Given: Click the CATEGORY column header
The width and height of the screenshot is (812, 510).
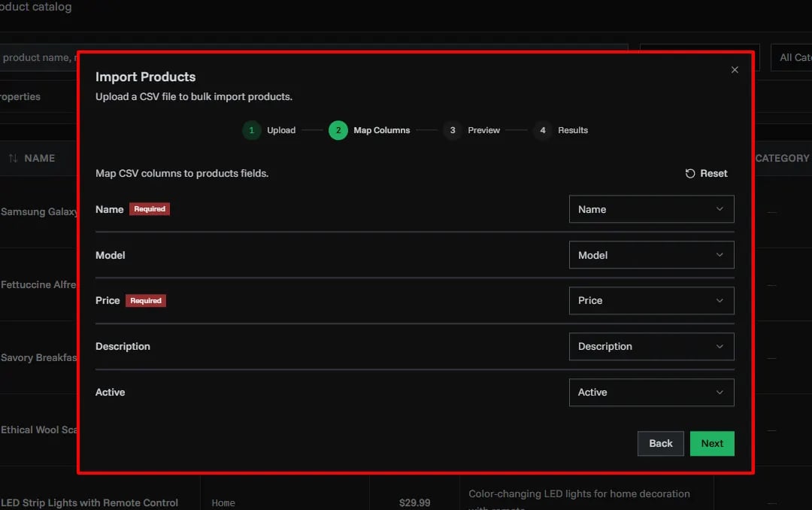Looking at the screenshot, I should [x=782, y=158].
